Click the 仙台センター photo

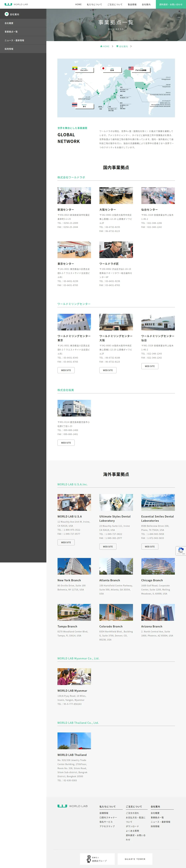pos(158,196)
